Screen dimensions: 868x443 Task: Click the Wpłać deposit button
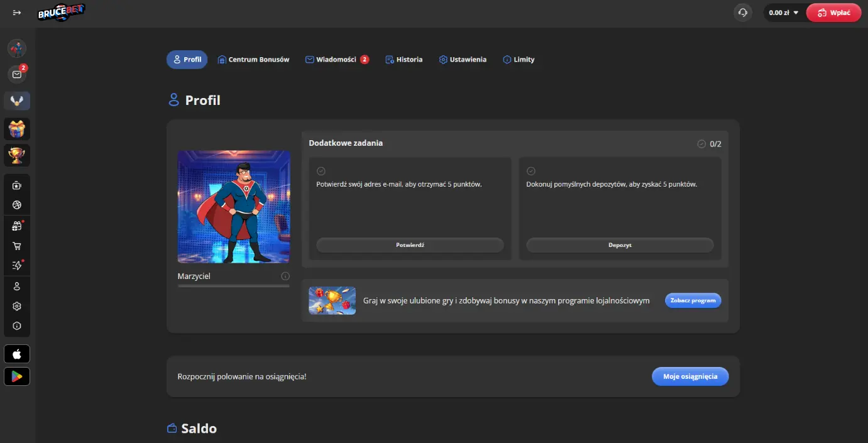pos(833,13)
